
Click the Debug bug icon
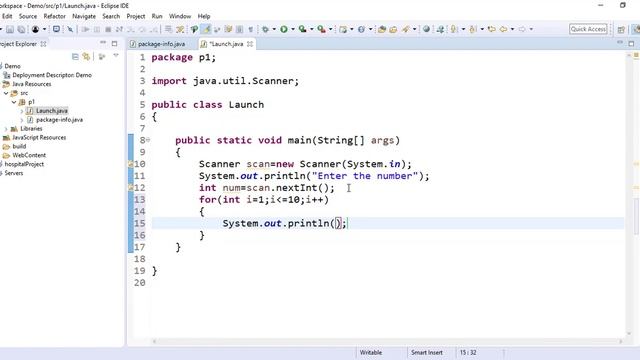click(x=265, y=29)
